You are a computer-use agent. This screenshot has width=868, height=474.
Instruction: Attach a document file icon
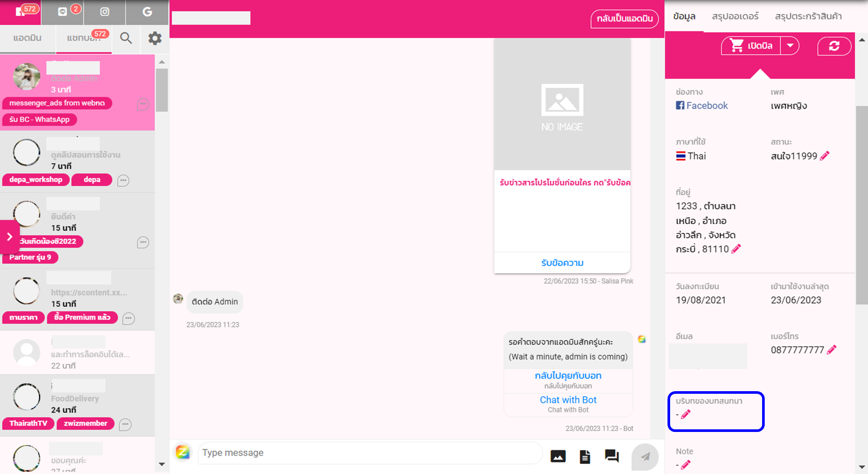[x=585, y=456]
